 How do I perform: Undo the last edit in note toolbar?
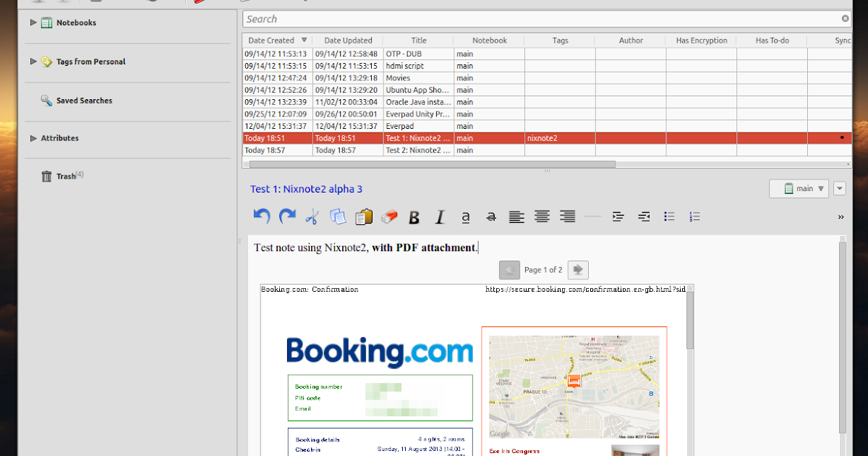(x=262, y=216)
